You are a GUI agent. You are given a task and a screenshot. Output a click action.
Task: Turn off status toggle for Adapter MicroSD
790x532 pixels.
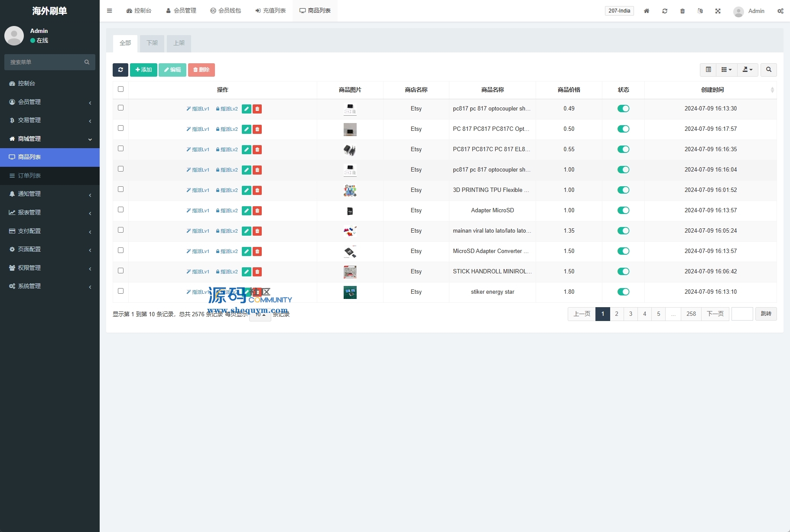[x=623, y=211]
